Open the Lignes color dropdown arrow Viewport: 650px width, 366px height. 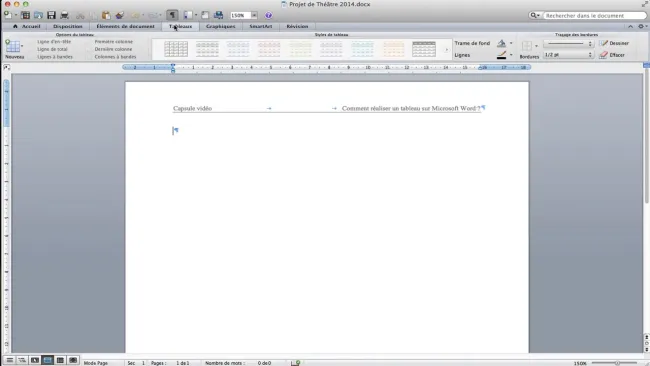[511, 55]
